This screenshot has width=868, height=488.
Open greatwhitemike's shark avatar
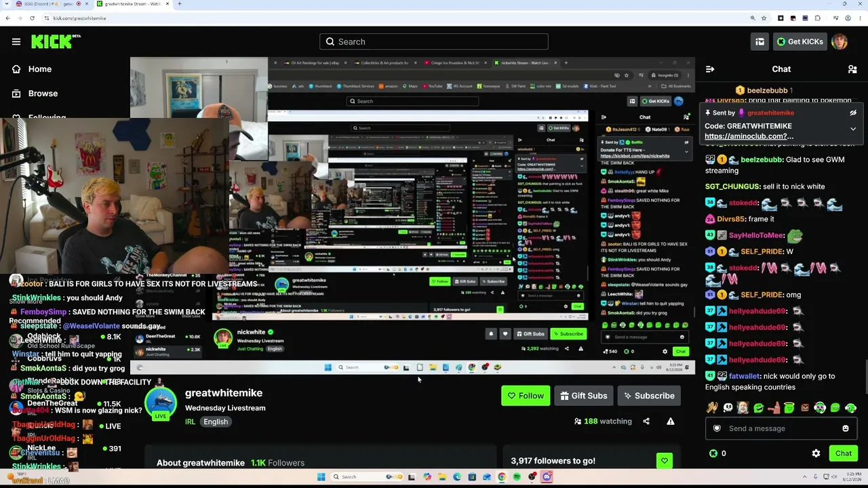161,403
